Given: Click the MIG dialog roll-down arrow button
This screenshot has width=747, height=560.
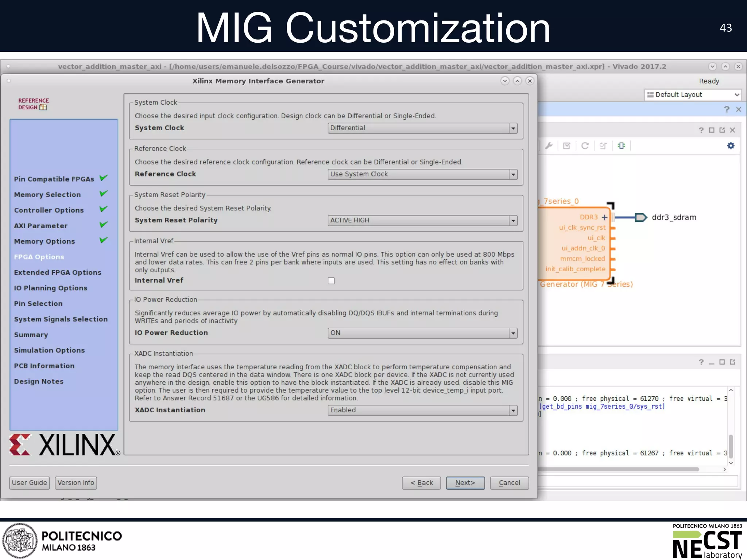Looking at the screenshot, I should click(505, 81).
